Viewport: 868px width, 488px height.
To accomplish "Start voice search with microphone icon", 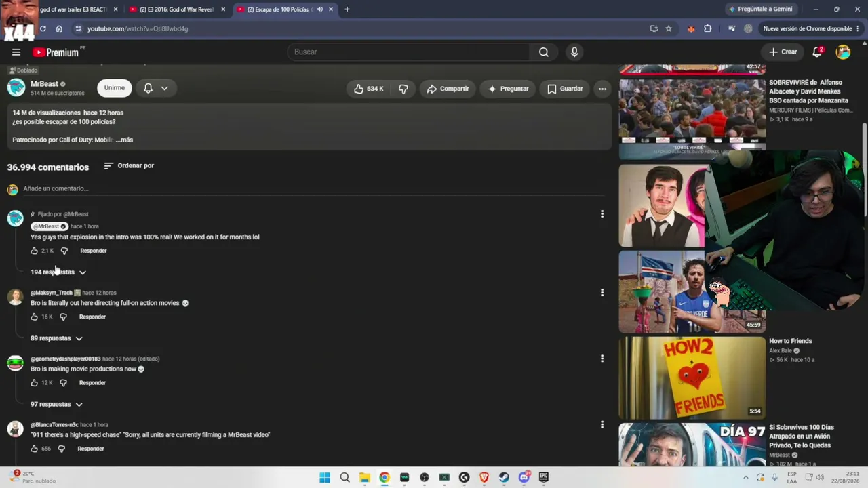I will [x=574, y=52].
